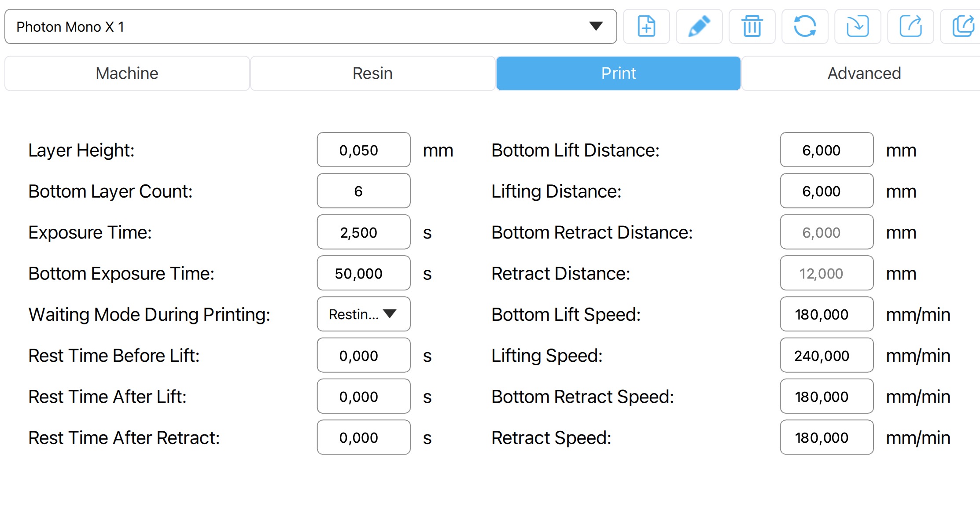Click the Bottom Layer Count field
Image resolution: width=980 pixels, height=529 pixels.
point(364,191)
